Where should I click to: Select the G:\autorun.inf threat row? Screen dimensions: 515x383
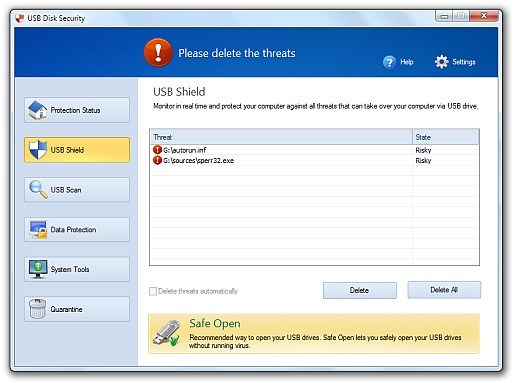pos(314,150)
